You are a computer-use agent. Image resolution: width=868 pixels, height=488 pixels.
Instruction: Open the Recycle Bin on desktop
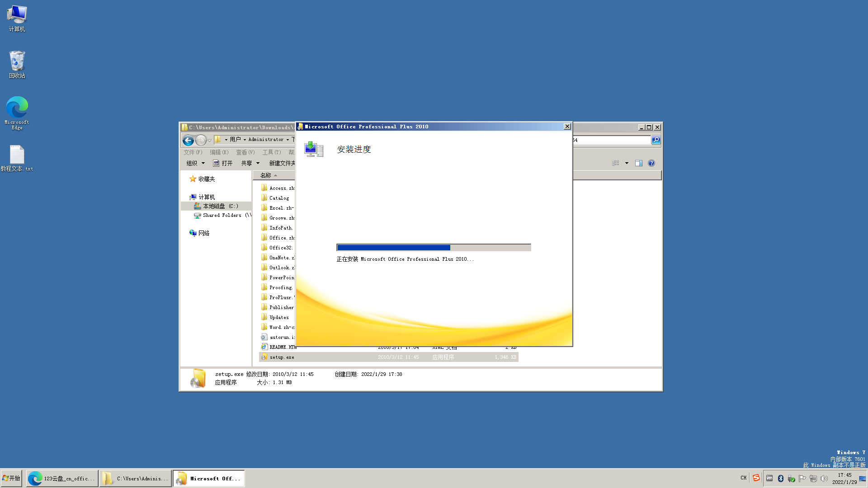coord(17,65)
